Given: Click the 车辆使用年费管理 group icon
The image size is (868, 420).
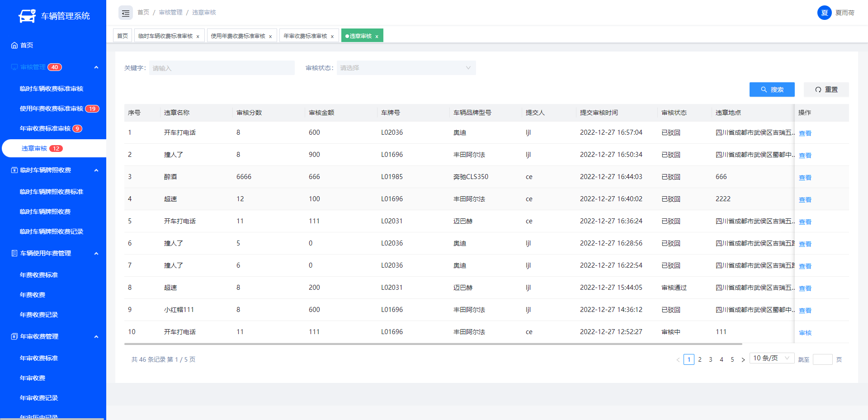Looking at the screenshot, I should point(14,253).
